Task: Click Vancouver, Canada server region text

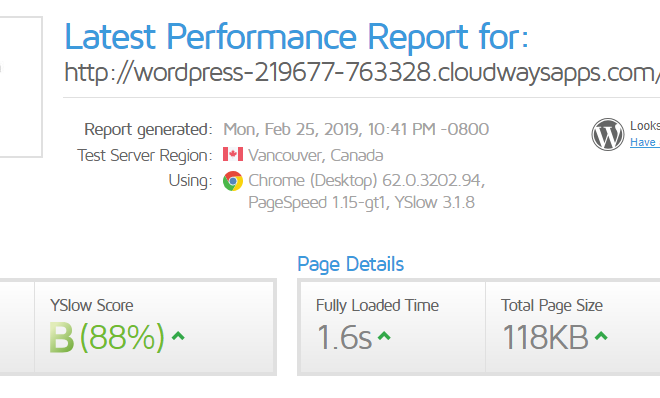Action: click(x=316, y=155)
